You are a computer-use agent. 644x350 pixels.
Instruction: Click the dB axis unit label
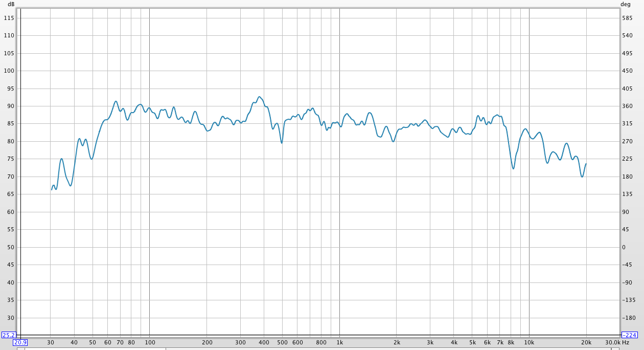(11, 4)
